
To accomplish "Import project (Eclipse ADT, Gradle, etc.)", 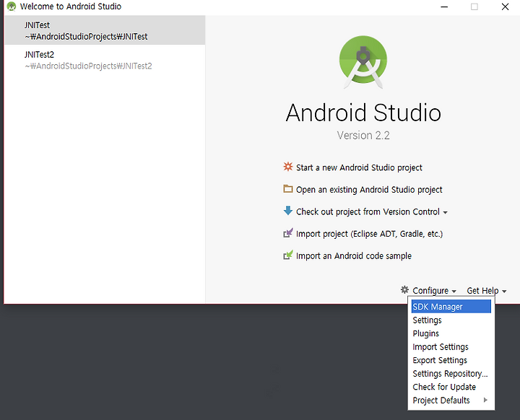I will pos(369,234).
